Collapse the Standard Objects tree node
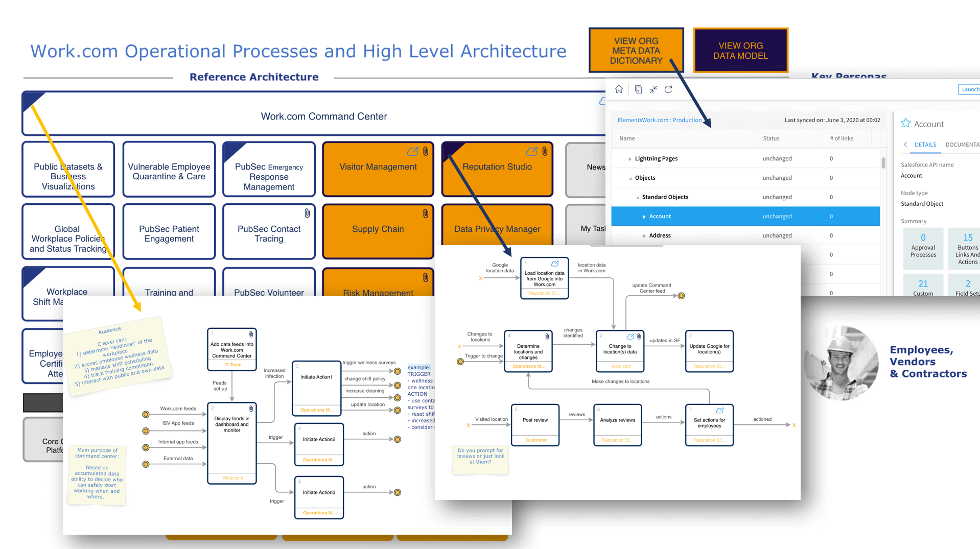980x549 pixels. coord(637,197)
